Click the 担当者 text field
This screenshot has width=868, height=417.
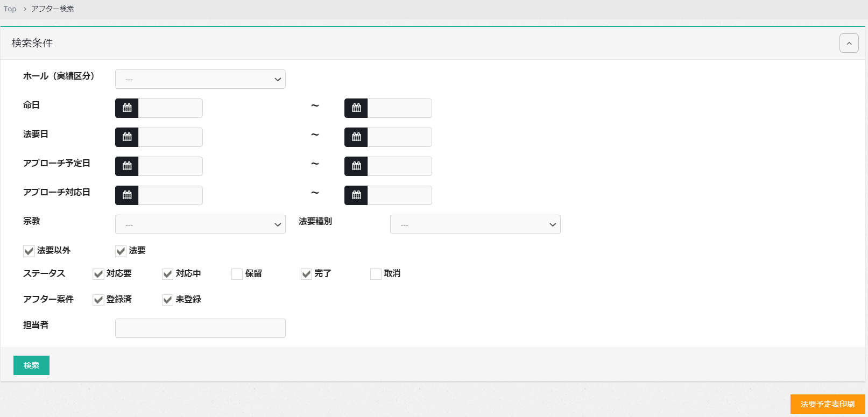pos(200,328)
